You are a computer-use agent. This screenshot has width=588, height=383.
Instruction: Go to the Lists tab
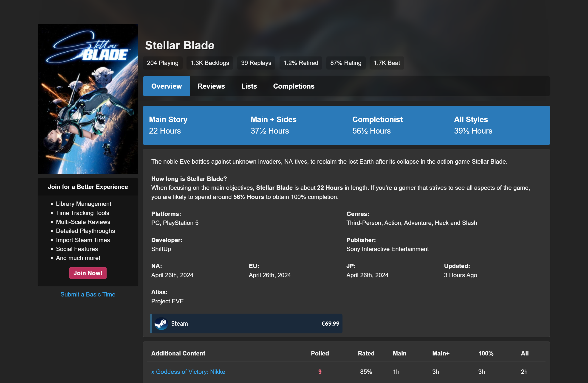[x=249, y=86]
